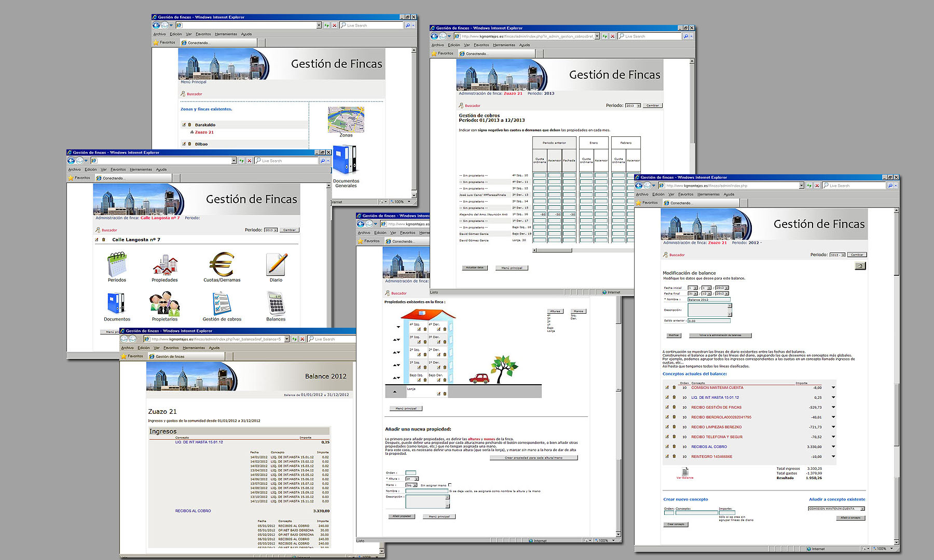Open the Periodos calendar icon

click(x=117, y=265)
